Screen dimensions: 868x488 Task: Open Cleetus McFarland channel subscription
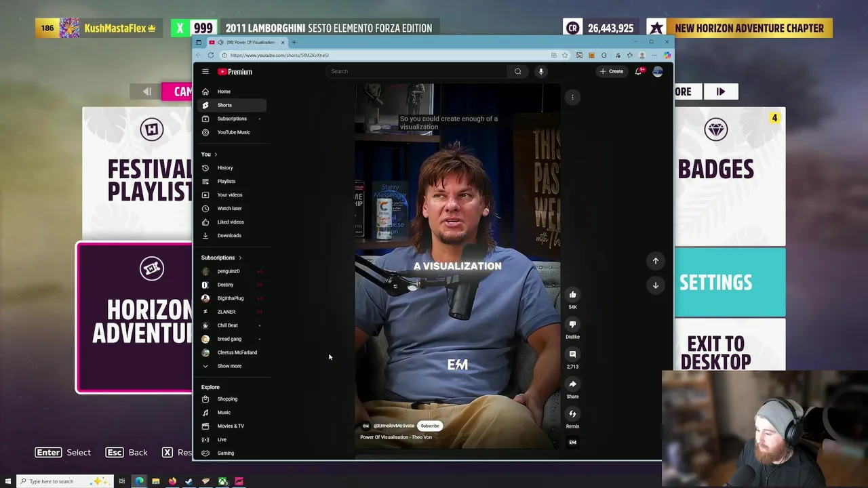click(232, 352)
